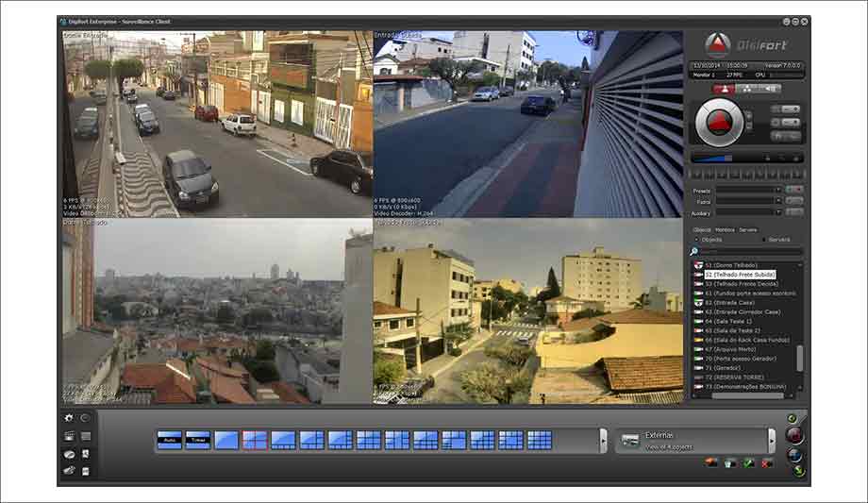Open the Presets dropdown

[748, 191]
